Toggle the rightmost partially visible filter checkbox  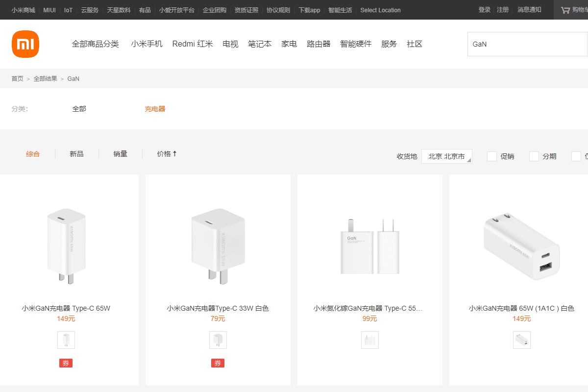click(x=576, y=156)
